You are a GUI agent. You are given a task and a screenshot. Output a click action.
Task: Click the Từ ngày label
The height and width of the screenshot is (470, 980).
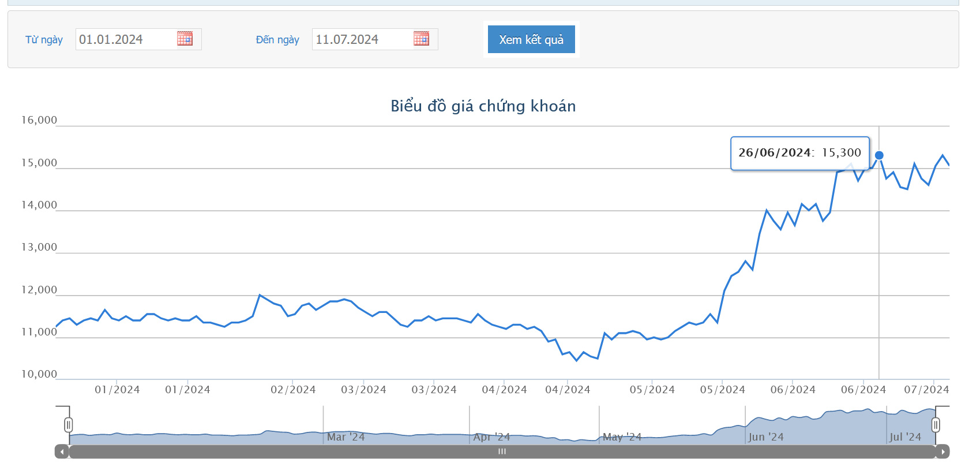tap(44, 39)
